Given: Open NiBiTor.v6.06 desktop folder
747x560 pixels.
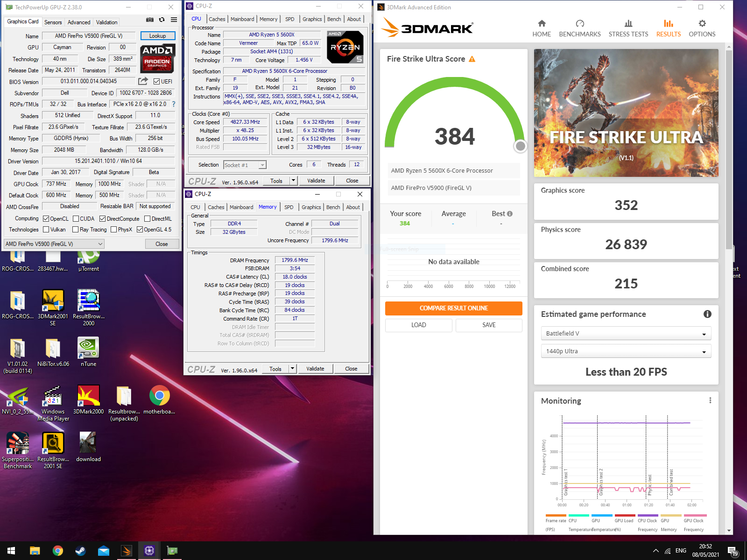Looking at the screenshot, I should pos(53,351).
